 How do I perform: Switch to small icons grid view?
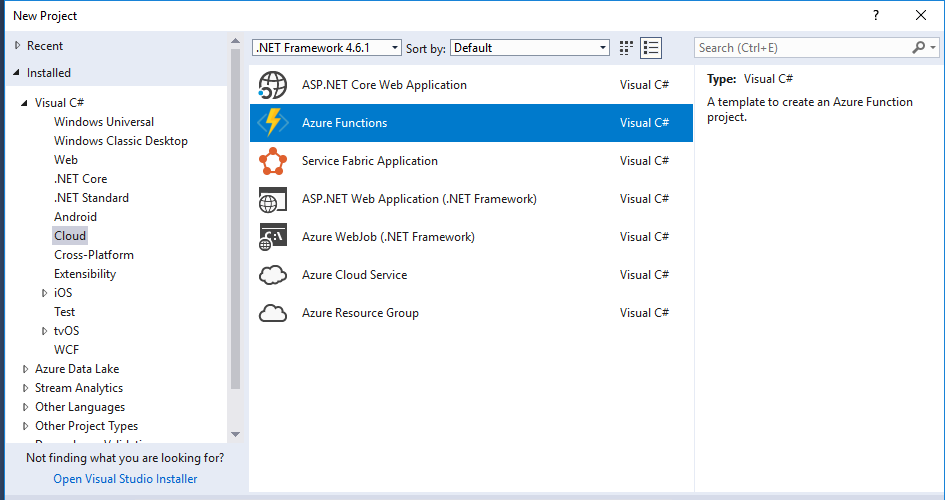tap(626, 48)
